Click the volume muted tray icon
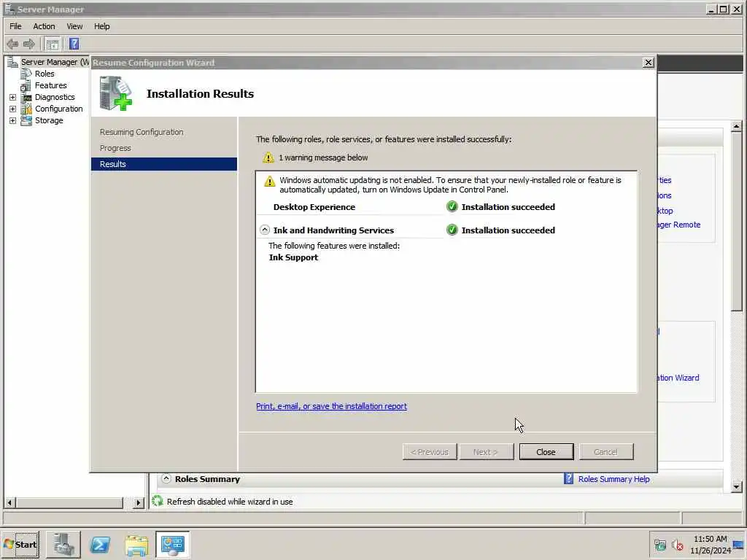747x560 pixels. (678, 545)
